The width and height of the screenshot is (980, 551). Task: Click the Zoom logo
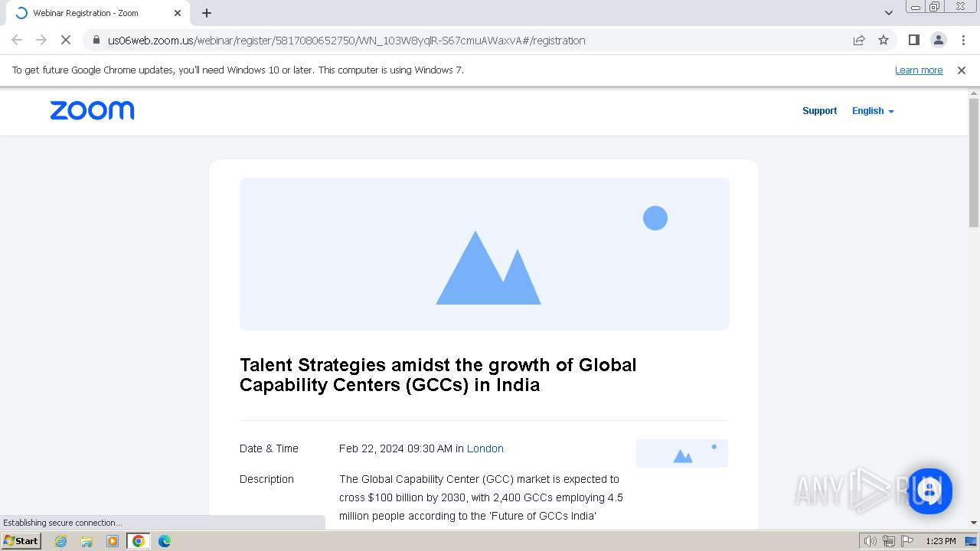tap(92, 111)
